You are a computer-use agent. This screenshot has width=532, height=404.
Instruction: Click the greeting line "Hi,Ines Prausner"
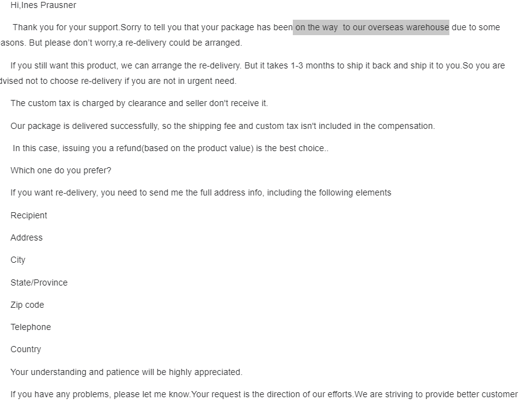point(43,5)
